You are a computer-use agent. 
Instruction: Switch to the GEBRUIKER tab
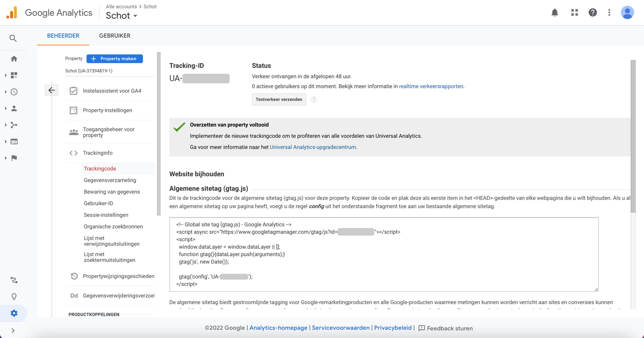(115, 36)
